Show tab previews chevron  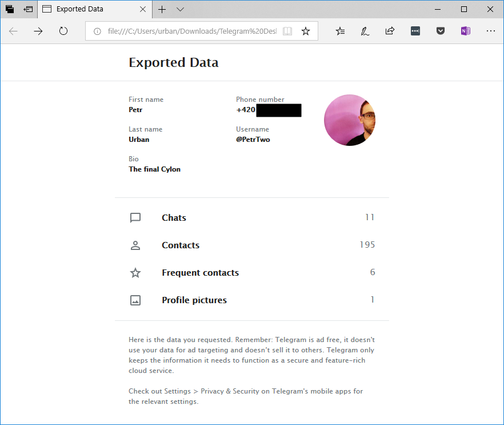[181, 9]
